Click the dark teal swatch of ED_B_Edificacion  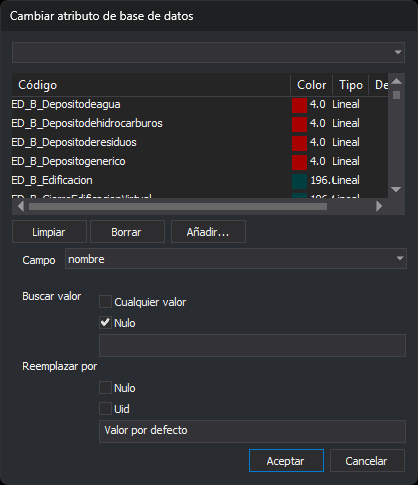pos(299,181)
